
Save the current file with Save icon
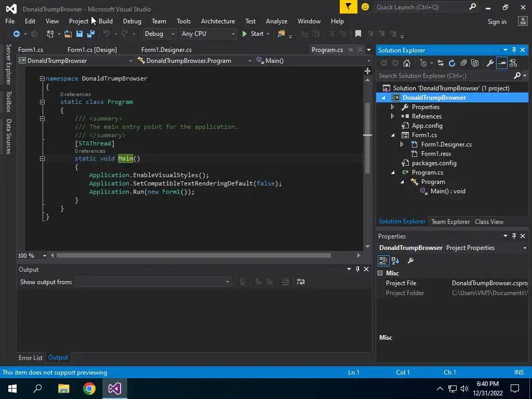tap(79, 34)
